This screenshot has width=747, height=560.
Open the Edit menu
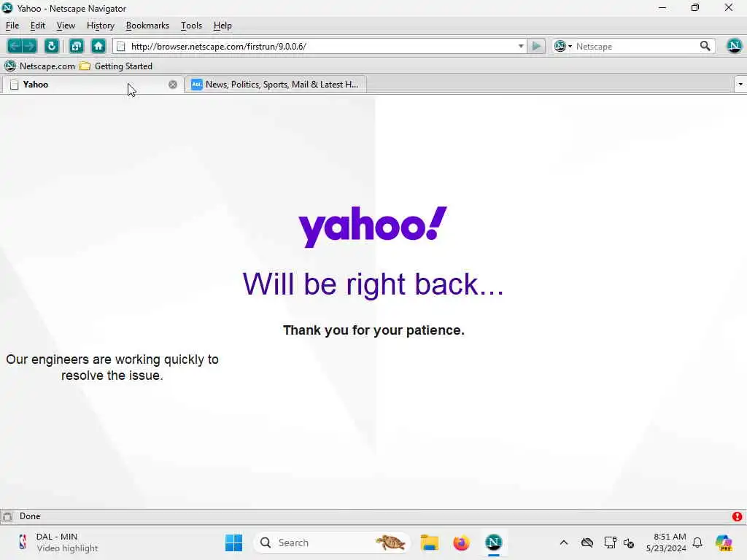(x=38, y=26)
